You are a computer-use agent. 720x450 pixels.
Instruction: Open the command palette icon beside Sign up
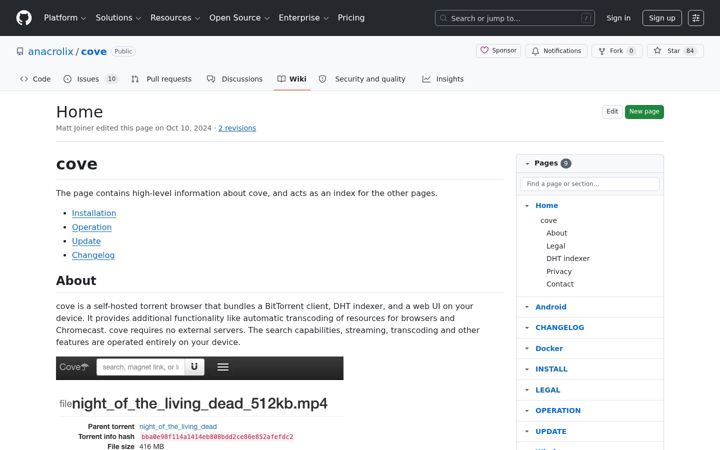tap(696, 18)
